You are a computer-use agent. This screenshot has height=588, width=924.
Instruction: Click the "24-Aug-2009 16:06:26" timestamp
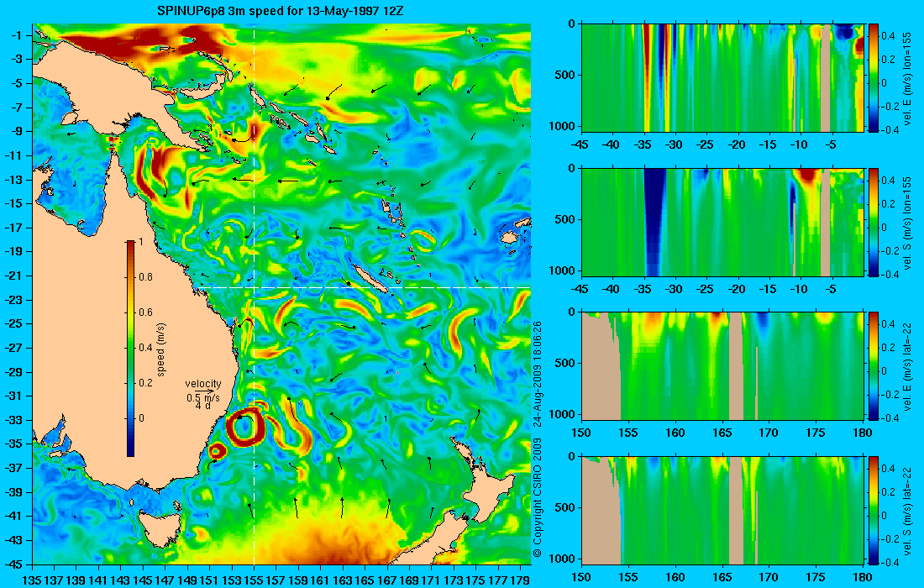[x=537, y=374]
